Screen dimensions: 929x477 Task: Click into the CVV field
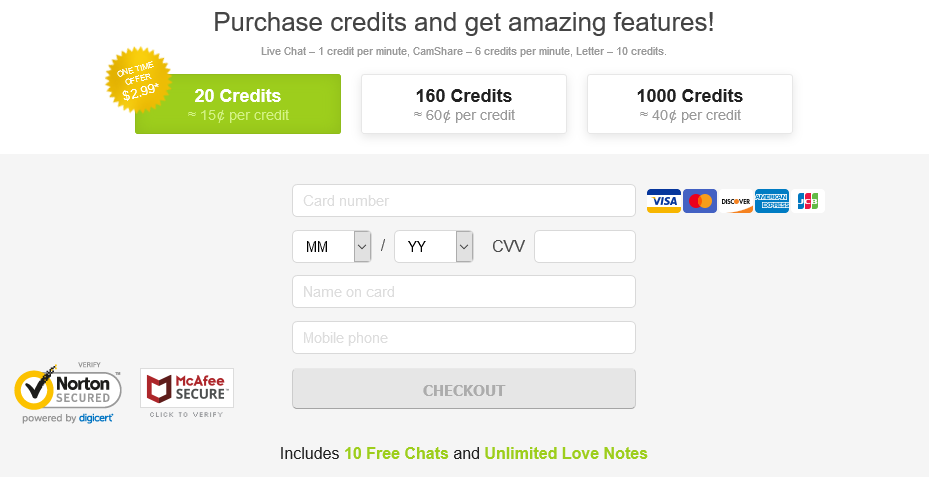click(585, 246)
